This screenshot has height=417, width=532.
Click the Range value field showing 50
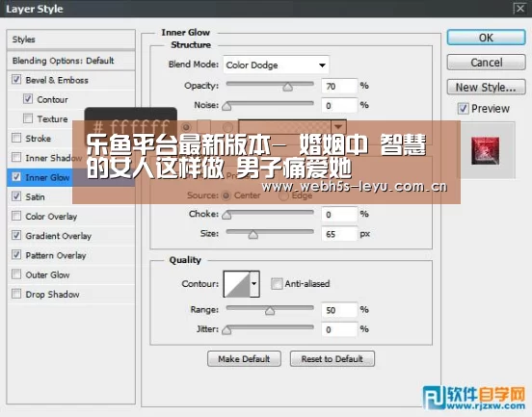(x=339, y=310)
